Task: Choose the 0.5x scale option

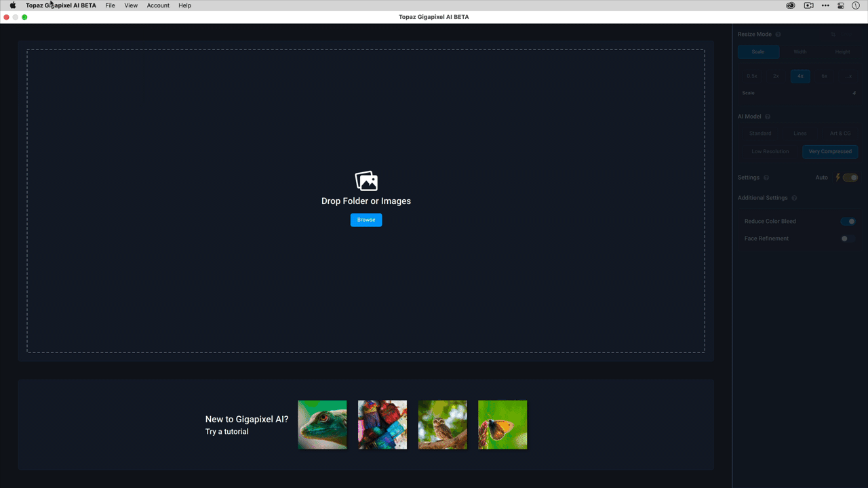Action: pyautogui.click(x=751, y=77)
